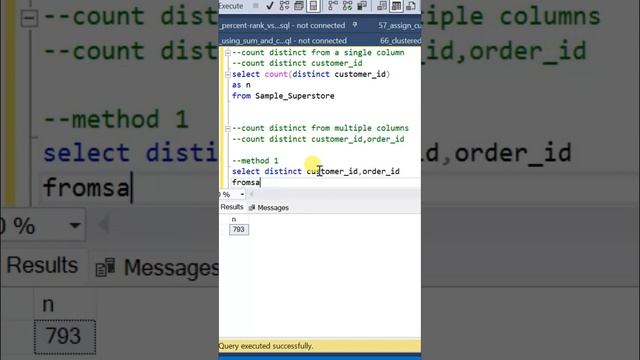The height and width of the screenshot is (360, 640).
Task: Select Results to Grid icon
Action: pyautogui.click(x=396, y=6)
